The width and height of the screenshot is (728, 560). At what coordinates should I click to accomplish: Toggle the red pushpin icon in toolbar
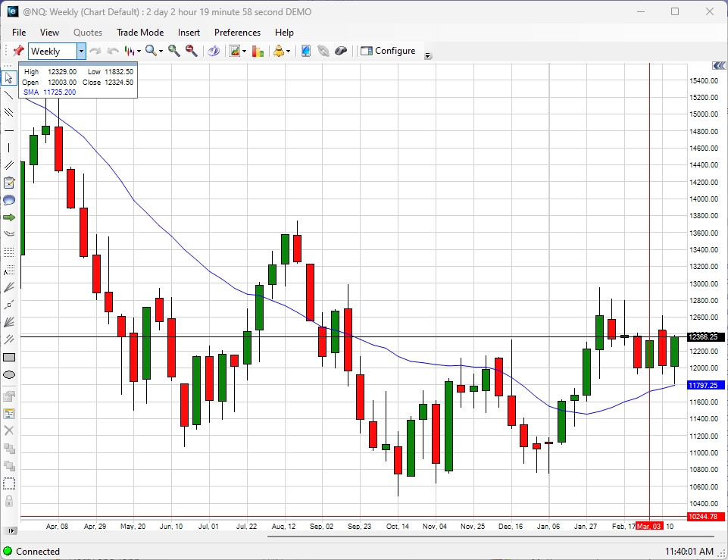[18, 51]
